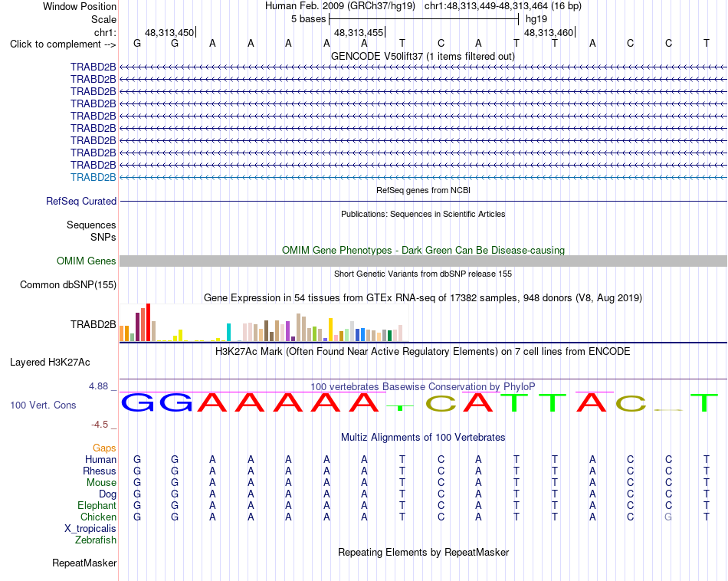The height and width of the screenshot is (581, 728).
Task: Click the 'RepeatMasker' track label
Action: (x=84, y=563)
